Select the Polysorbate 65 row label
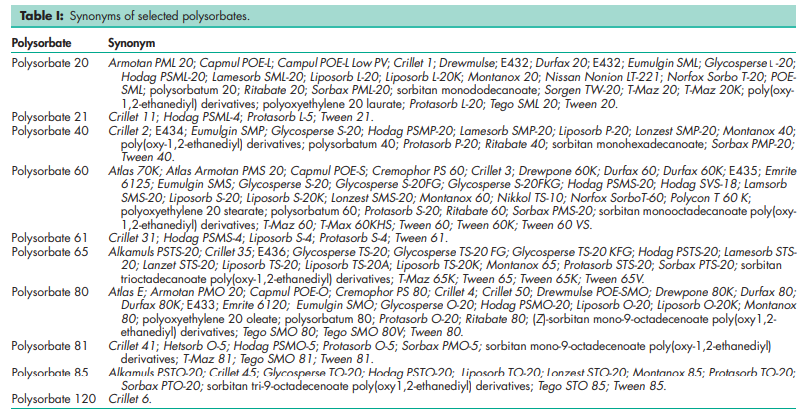Image resolution: width=801 pixels, height=416 pixels. (x=47, y=282)
